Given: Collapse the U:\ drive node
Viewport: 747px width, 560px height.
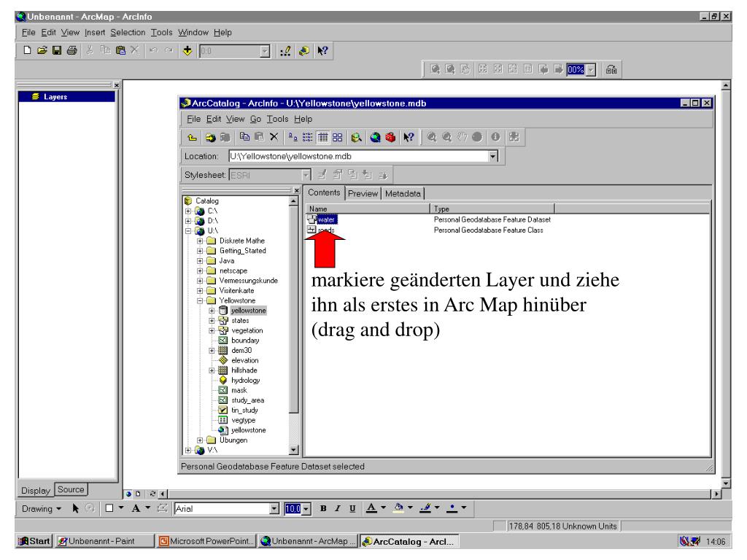Looking at the screenshot, I should pyautogui.click(x=188, y=231).
